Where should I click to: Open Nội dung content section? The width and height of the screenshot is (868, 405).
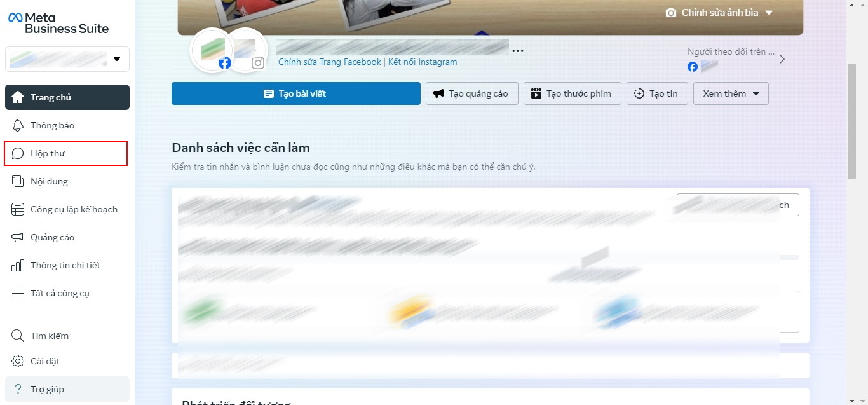tap(49, 181)
